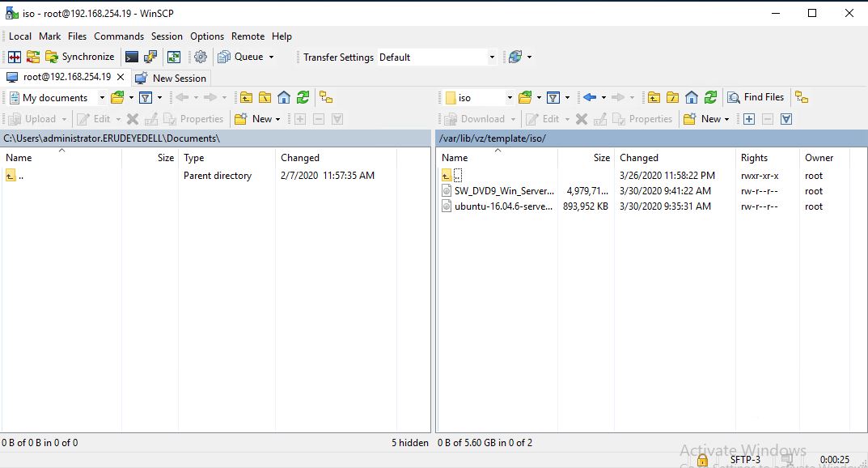The width and height of the screenshot is (868, 468).
Task: Open remote panel filter icon
Action: coord(553,97)
